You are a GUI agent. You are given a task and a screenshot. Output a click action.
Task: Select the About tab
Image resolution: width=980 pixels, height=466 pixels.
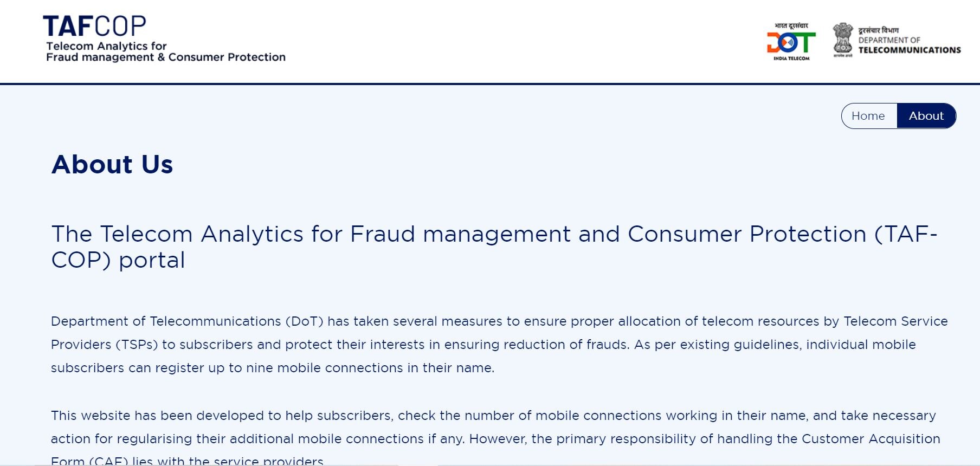click(x=926, y=116)
